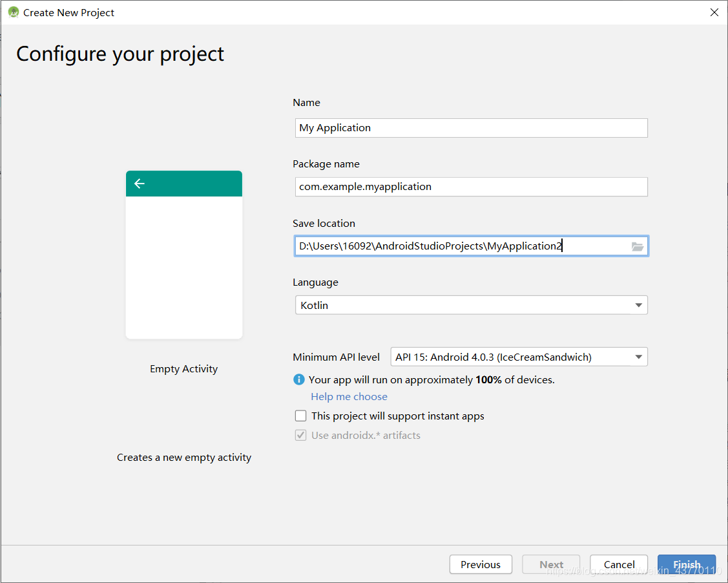Click the blue info icon near device percentage
The height and width of the screenshot is (583, 728).
pos(299,379)
